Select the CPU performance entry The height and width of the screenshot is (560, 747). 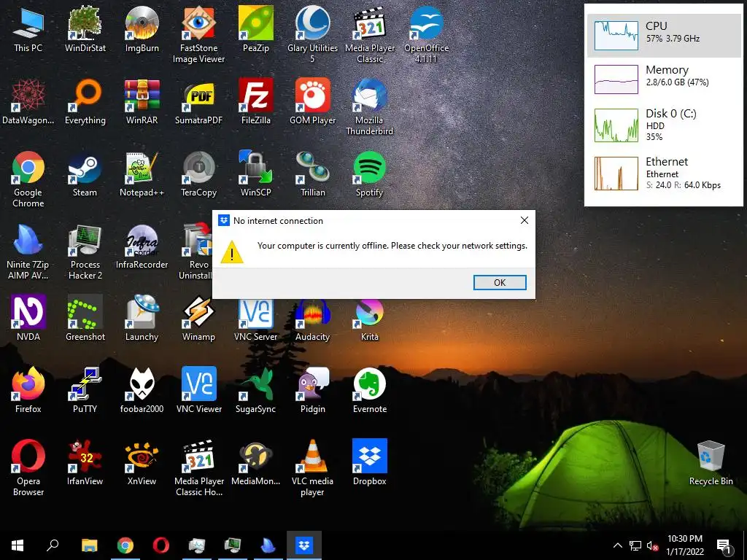[664, 36]
